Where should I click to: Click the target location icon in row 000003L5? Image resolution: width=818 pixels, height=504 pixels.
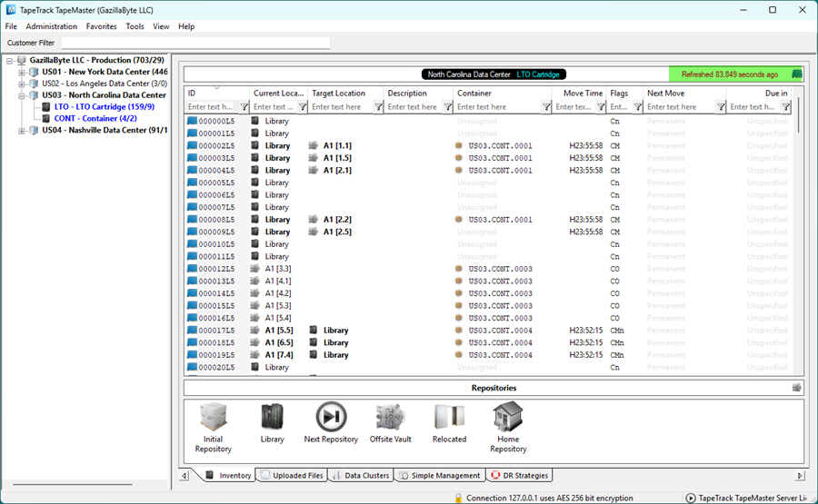coord(313,158)
